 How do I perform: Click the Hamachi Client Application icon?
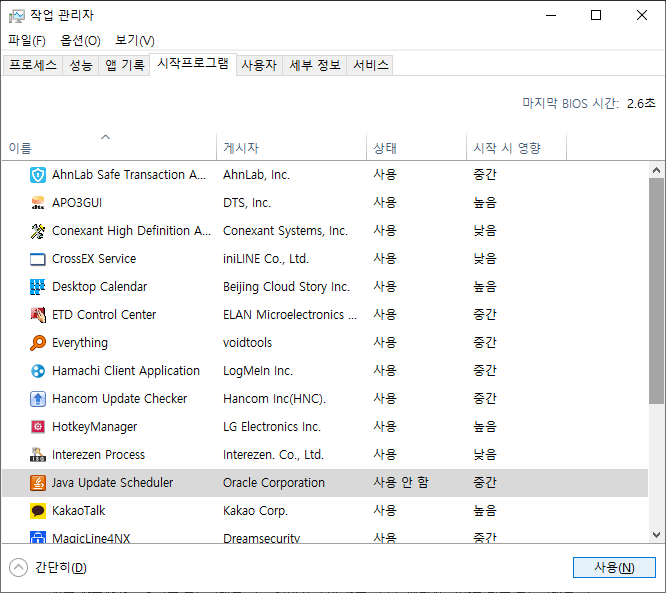click(38, 371)
